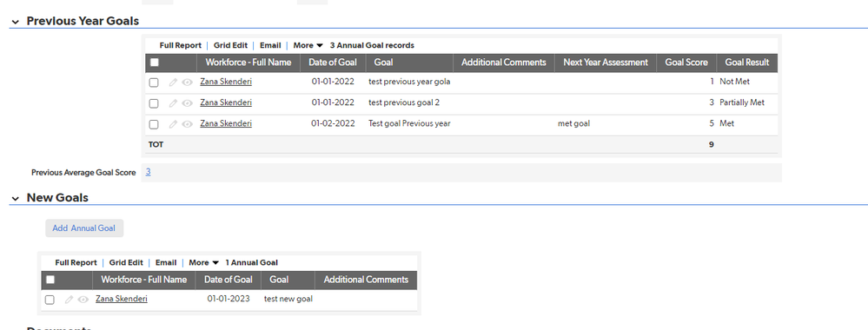This screenshot has width=868, height=330.
Task: Select '3 Annual Goal records' count text
Action: coord(372,45)
